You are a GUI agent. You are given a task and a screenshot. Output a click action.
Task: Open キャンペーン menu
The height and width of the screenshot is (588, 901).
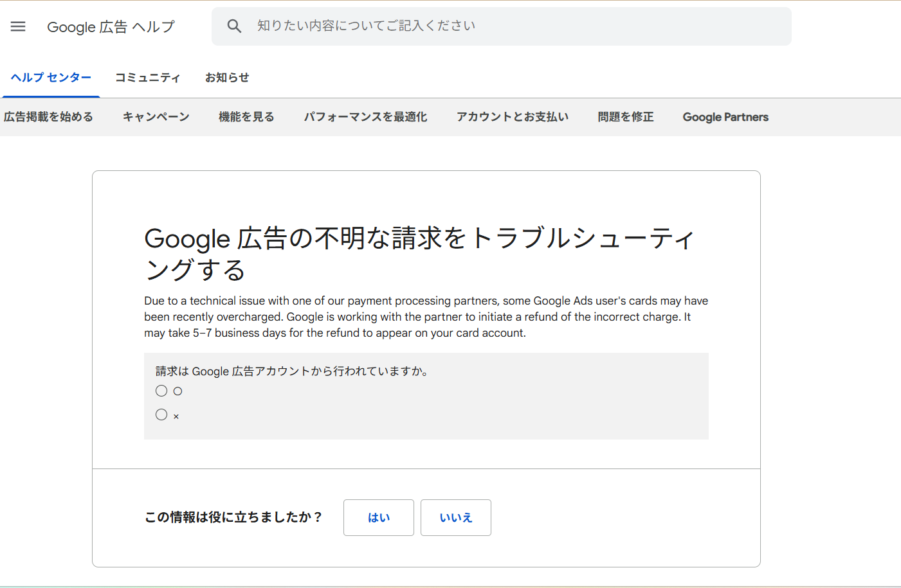pyautogui.click(x=156, y=117)
